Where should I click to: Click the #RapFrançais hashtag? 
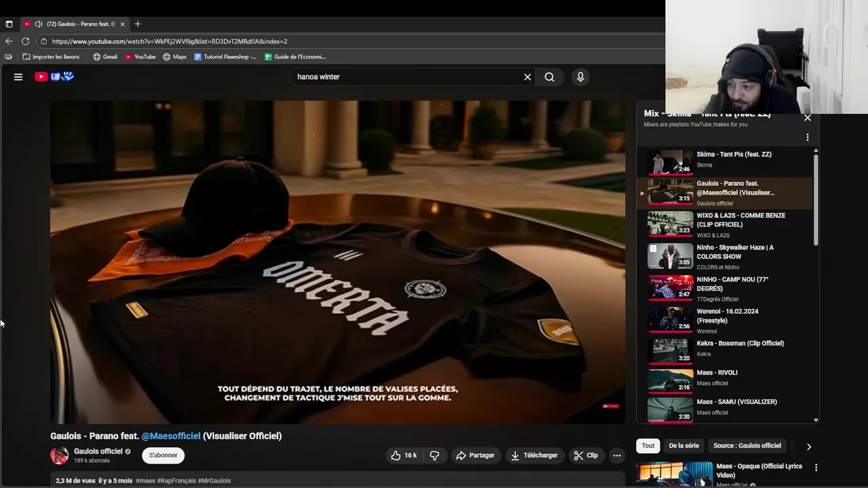[x=176, y=481]
